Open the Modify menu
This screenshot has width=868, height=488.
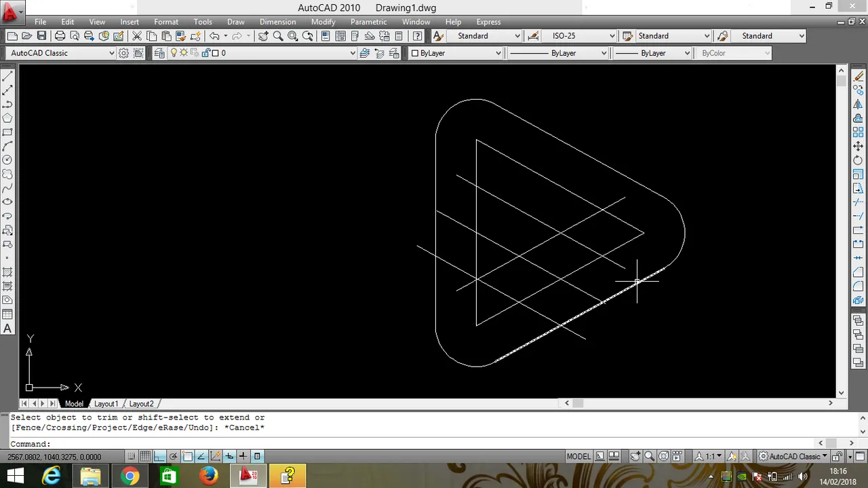pos(323,22)
